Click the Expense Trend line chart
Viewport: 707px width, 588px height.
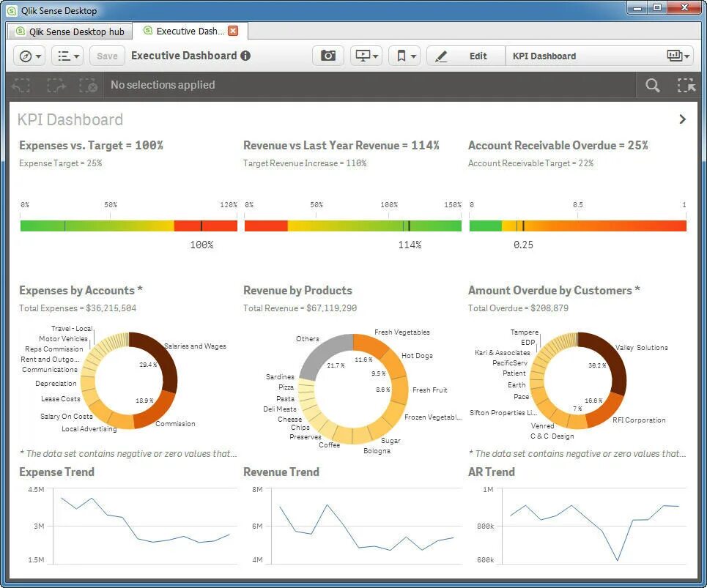point(144,525)
